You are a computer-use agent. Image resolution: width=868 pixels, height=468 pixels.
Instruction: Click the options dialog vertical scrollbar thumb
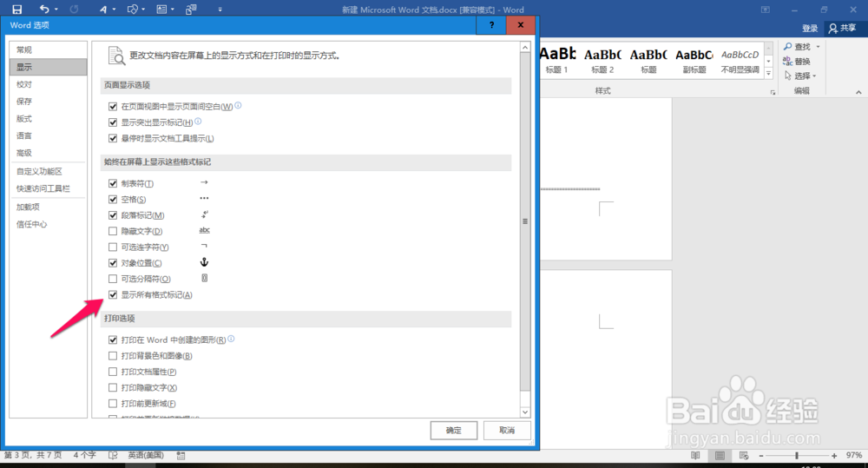(525, 221)
